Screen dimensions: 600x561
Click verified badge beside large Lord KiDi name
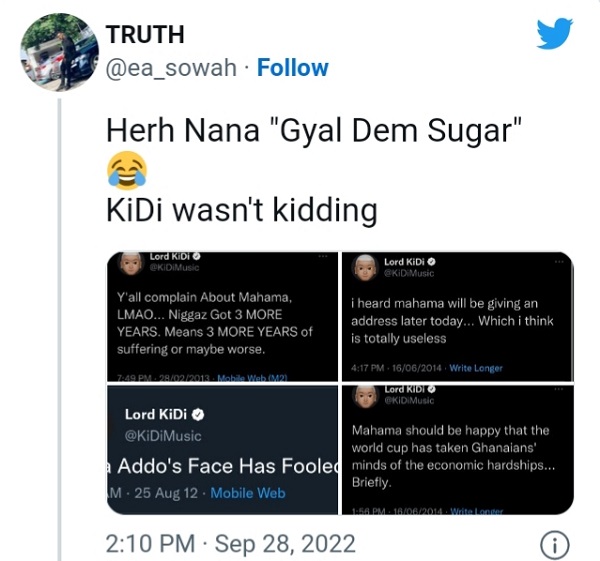198,414
